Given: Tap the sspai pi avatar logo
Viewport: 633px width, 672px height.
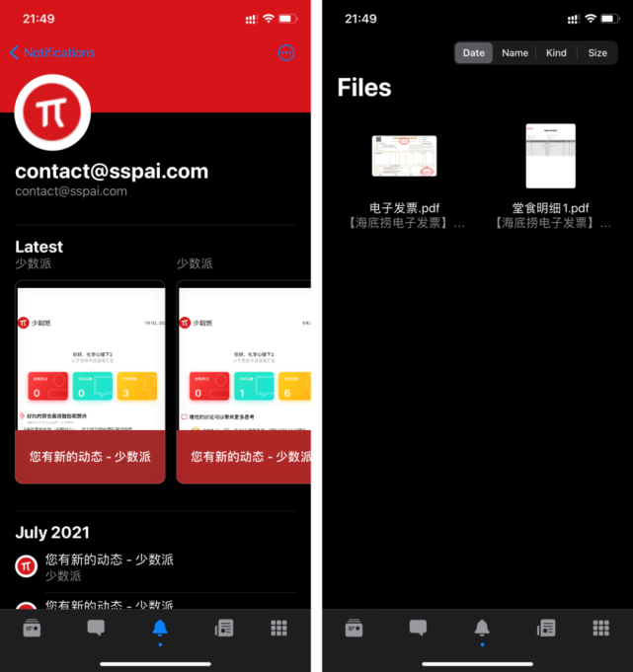Looking at the screenshot, I should [x=52, y=112].
